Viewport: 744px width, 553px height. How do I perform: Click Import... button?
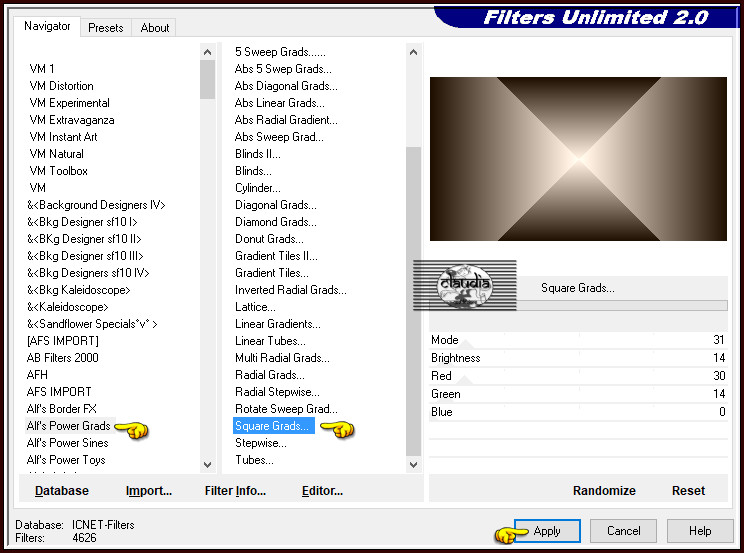click(x=149, y=491)
